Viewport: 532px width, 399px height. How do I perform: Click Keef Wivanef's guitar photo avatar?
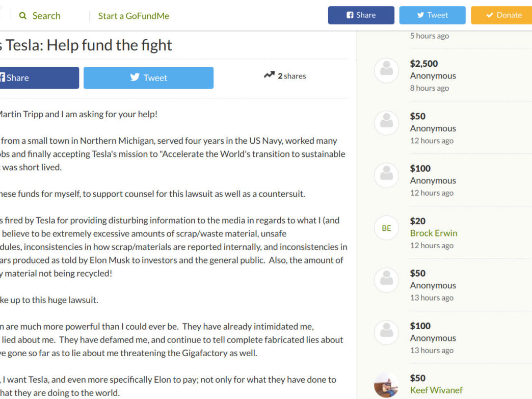point(386,385)
